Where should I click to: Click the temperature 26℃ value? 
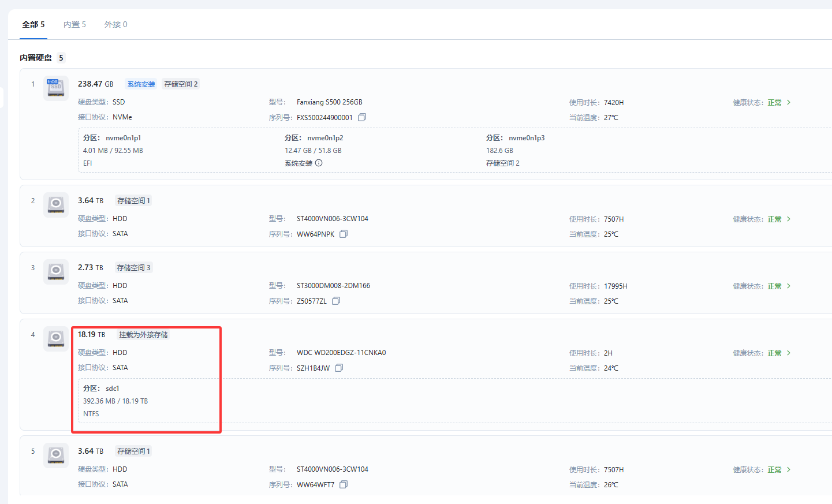pos(611,485)
